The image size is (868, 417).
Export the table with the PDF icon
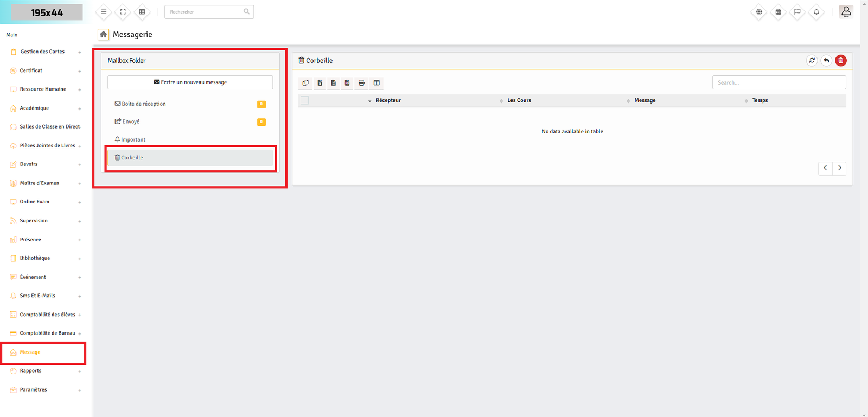click(x=347, y=83)
